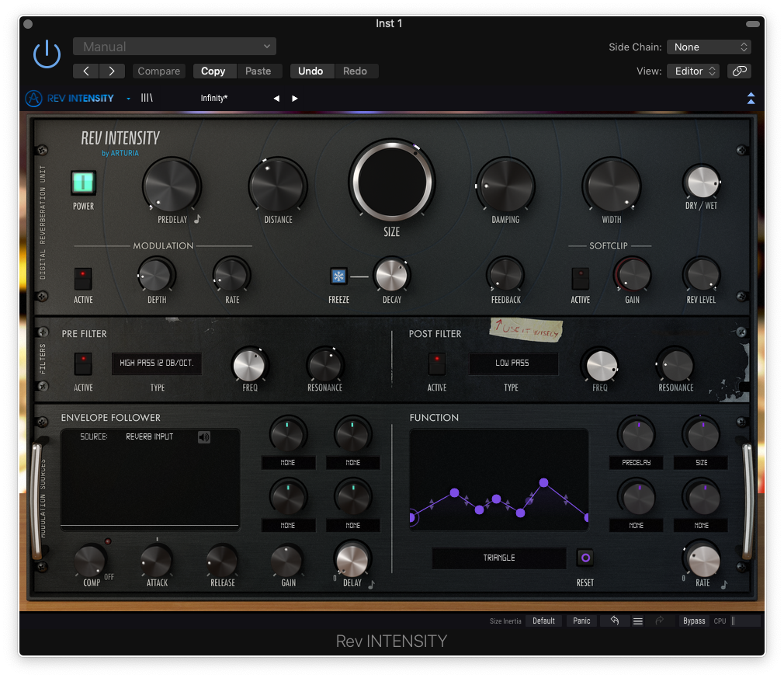This screenshot has height=678, width=784.
Task: Toggle the Predelay tempo sync note icon
Action: click(x=197, y=219)
